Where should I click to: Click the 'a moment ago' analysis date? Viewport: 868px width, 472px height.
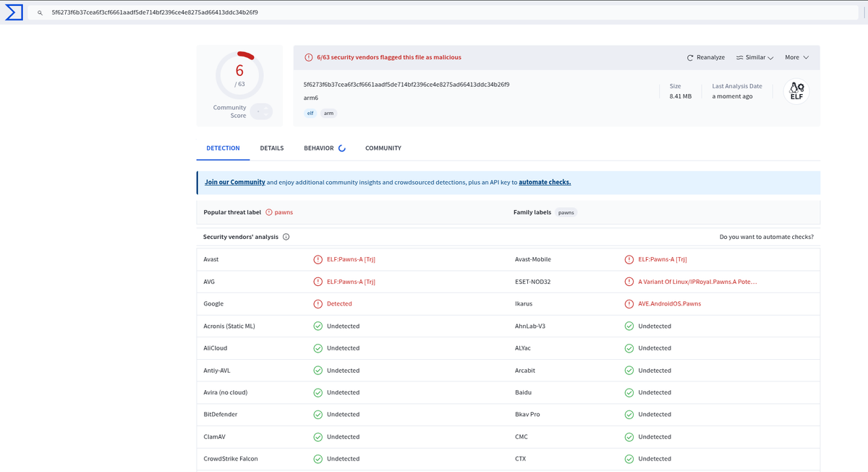[x=732, y=96]
